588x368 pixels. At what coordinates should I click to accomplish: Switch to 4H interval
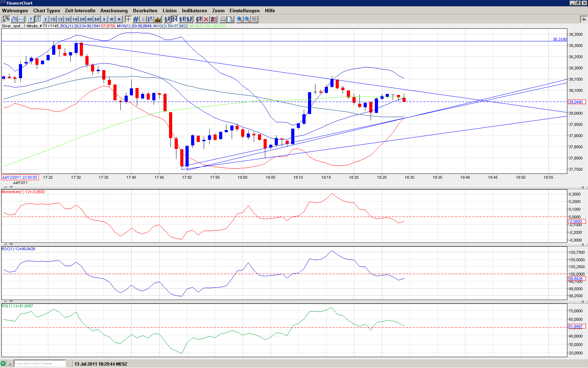(90, 19)
